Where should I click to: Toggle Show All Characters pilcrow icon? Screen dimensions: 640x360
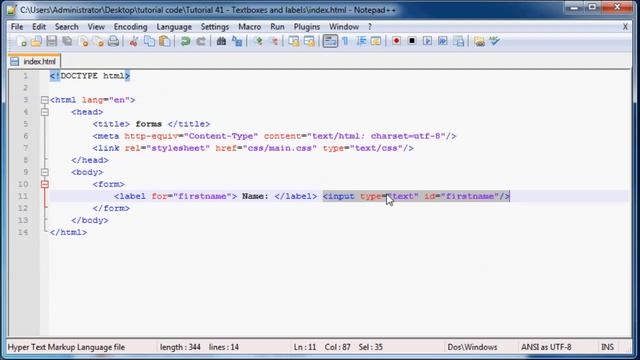(x=345, y=41)
